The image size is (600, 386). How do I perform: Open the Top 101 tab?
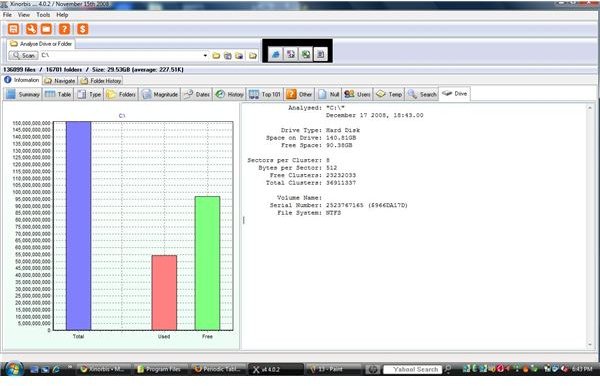(x=265, y=94)
